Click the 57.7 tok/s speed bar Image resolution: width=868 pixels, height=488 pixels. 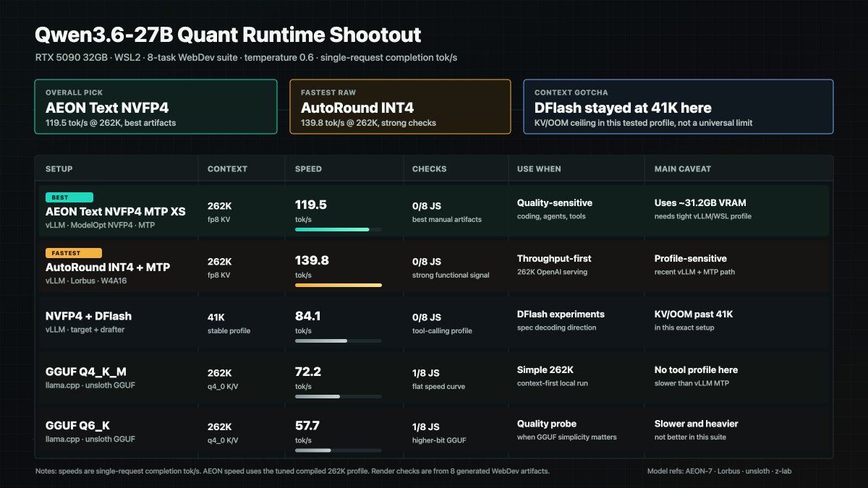tap(339, 450)
